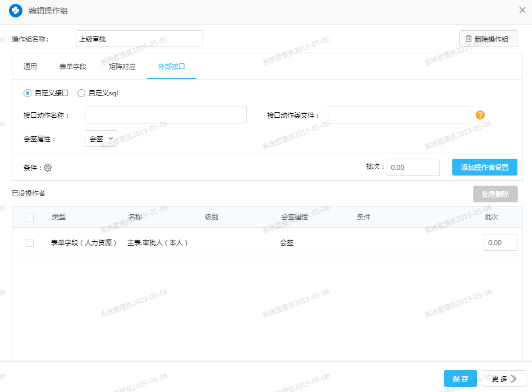Switch to the 矩阵对应 tab
This screenshot has width=532, height=392.
(122, 67)
